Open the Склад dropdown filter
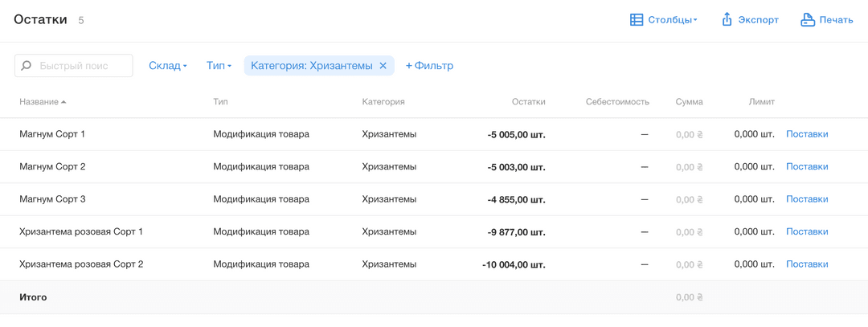 [168, 66]
